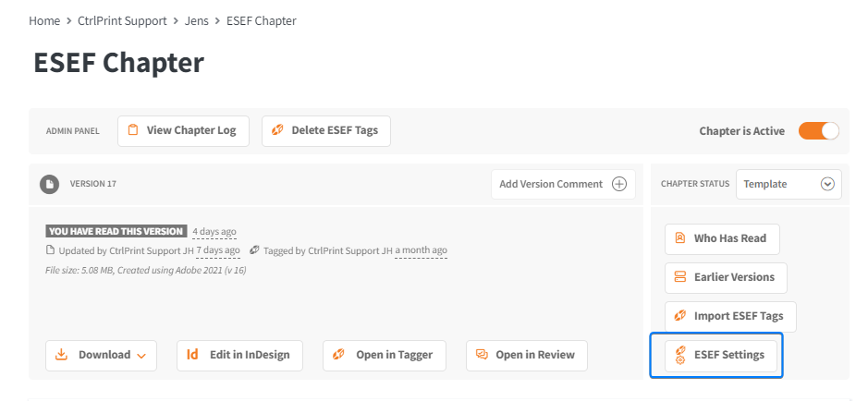Expand the Download options arrow
Image resolution: width=868 pixels, height=401 pixels.
pyautogui.click(x=141, y=356)
